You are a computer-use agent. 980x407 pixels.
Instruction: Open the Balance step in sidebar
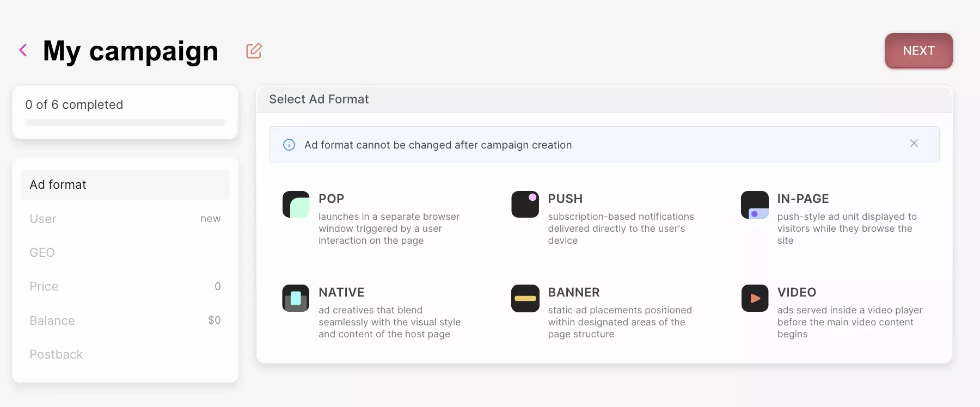click(125, 320)
